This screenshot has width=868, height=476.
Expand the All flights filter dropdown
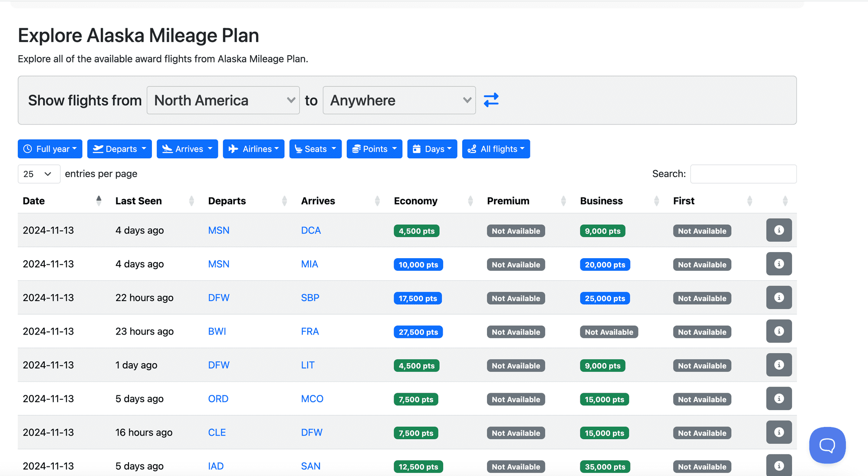pyautogui.click(x=496, y=149)
